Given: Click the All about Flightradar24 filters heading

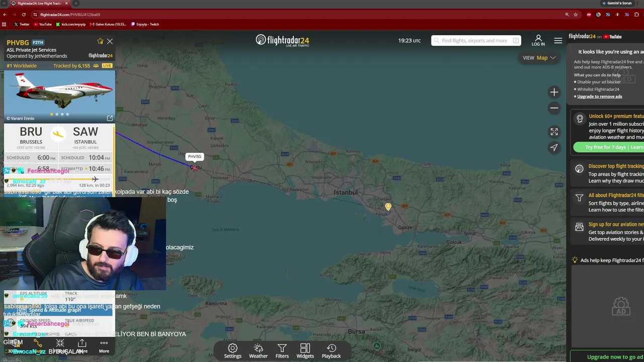Looking at the screenshot, I should (616, 196).
